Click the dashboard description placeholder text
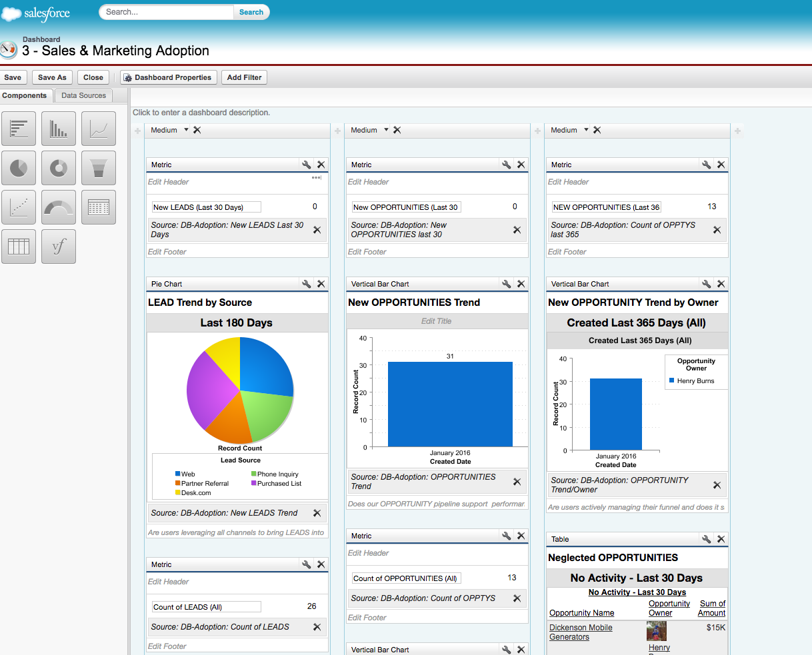Image resolution: width=812 pixels, height=655 pixels. click(201, 113)
